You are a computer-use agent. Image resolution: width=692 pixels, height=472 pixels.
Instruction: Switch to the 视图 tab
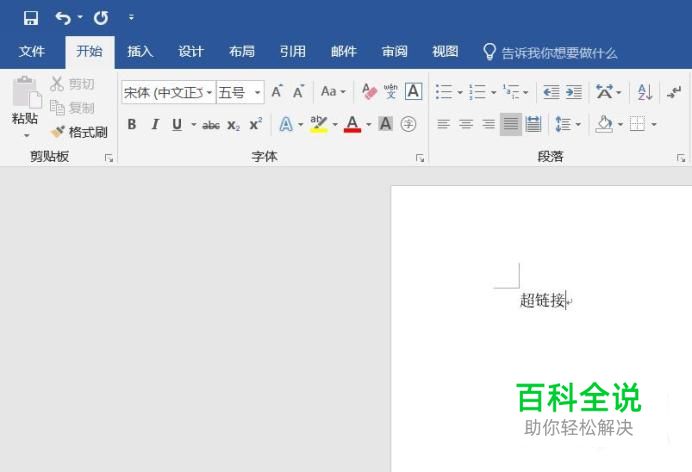[445, 52]
